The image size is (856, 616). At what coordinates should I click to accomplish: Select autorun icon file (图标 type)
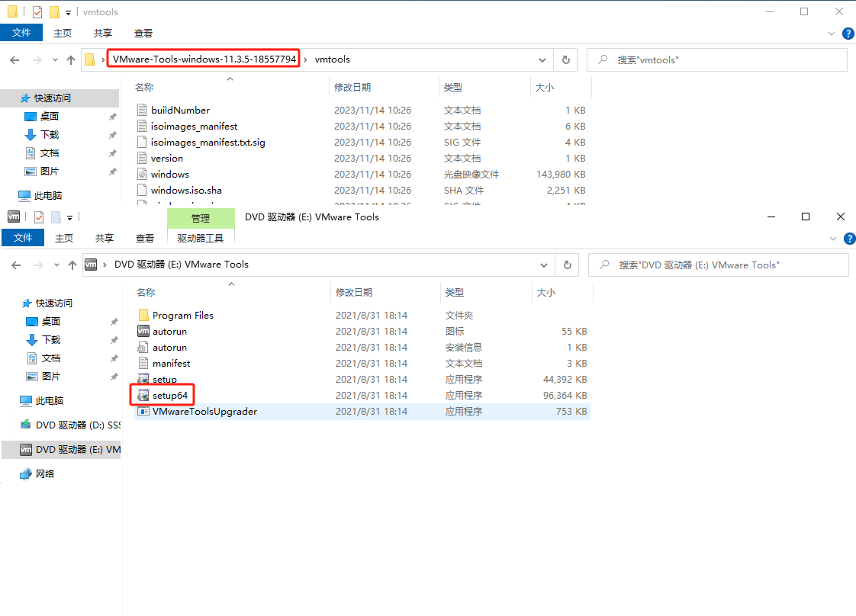click(x=170, y=331)
